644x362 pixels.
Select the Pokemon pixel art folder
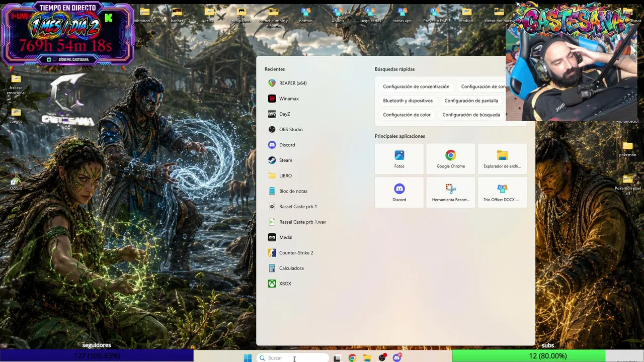pos(628,185)
